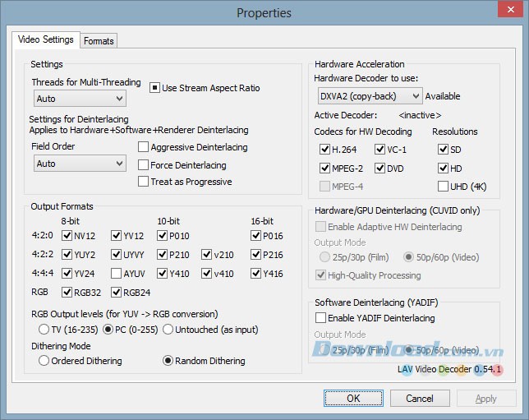Switch to the Formats tab
Screen dimensions: 529x420
(x=99, y=40)
